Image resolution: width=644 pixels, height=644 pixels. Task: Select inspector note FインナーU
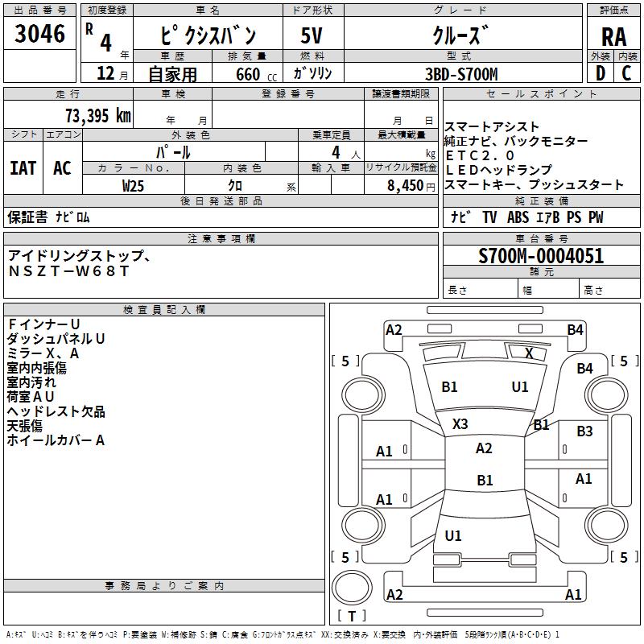tap(43, 324)
